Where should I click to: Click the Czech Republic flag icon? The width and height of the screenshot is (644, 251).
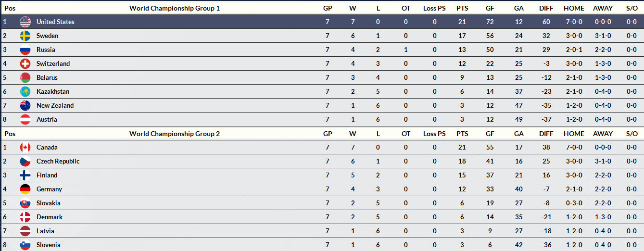click(25, 161)
